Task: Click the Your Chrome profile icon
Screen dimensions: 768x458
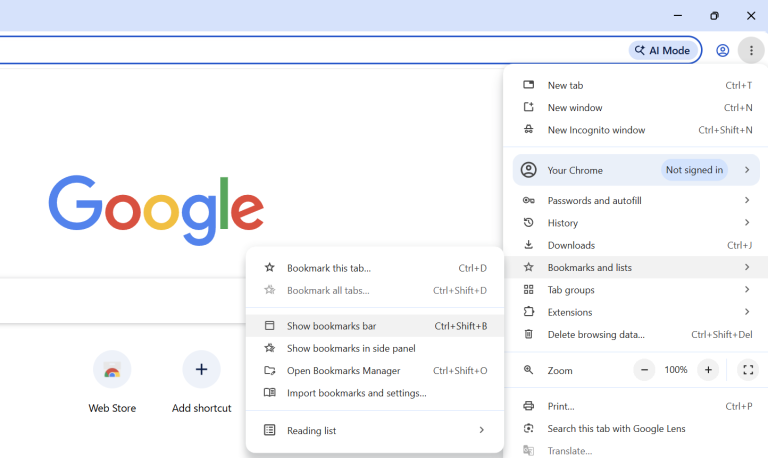Action: coord(528,170)
